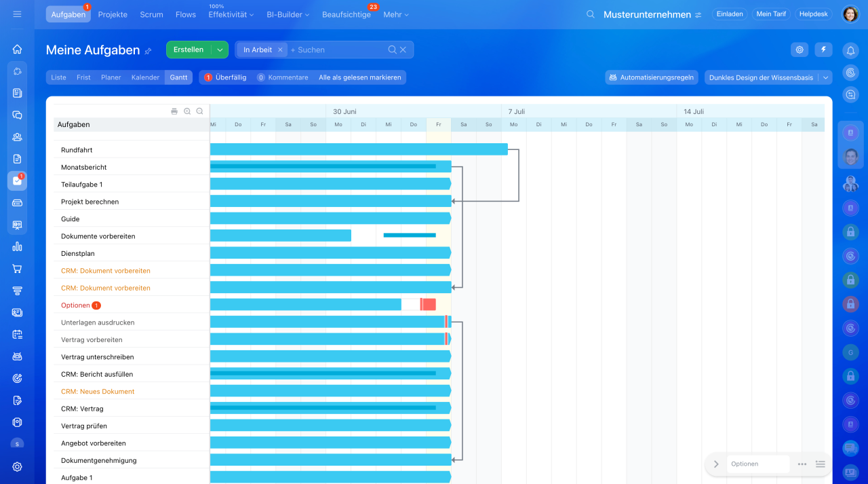The width and height of the screenshot is (868, 484).
Task: Toggle the Überfällig counter filter
Action: (225, 77)
